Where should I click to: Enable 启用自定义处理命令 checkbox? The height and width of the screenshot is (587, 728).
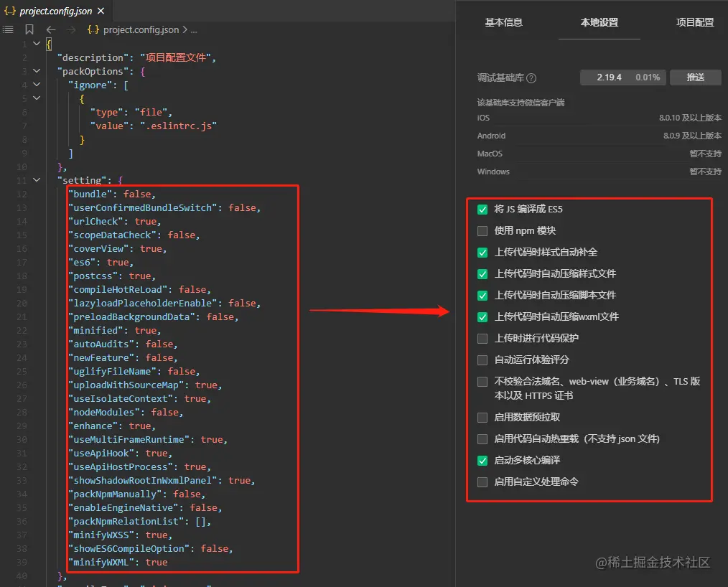click(482, 482)
